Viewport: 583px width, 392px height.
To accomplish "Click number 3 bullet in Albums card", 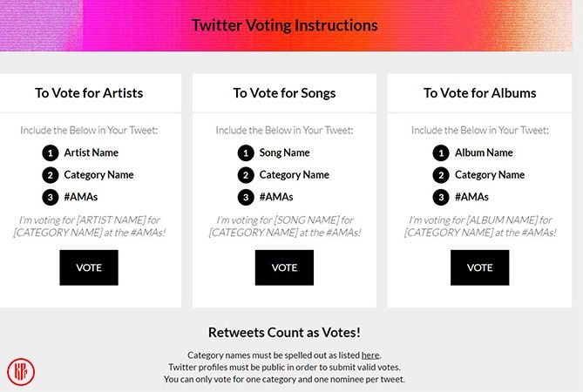I will coord(442,197).
